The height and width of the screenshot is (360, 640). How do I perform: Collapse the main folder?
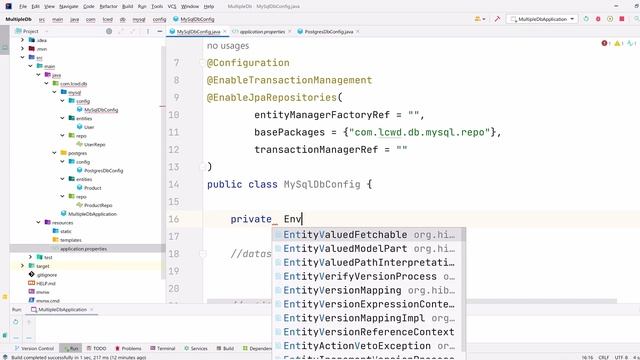pos(31,66)
